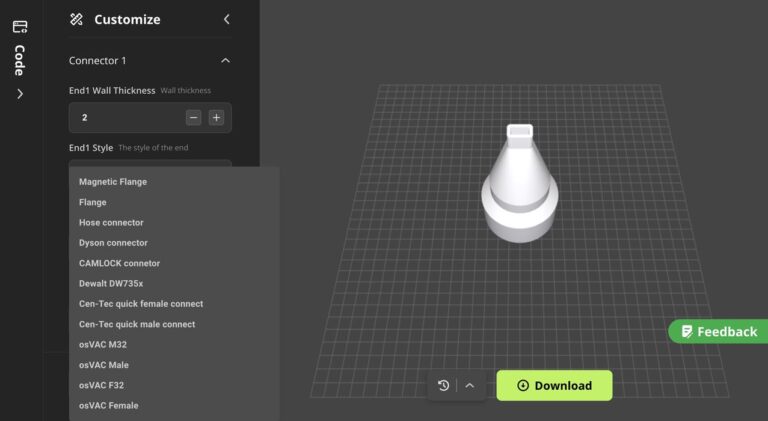Click the Connector 1 heading text
The height and width of the screenshot is (421, 768).
click(97, 61)
